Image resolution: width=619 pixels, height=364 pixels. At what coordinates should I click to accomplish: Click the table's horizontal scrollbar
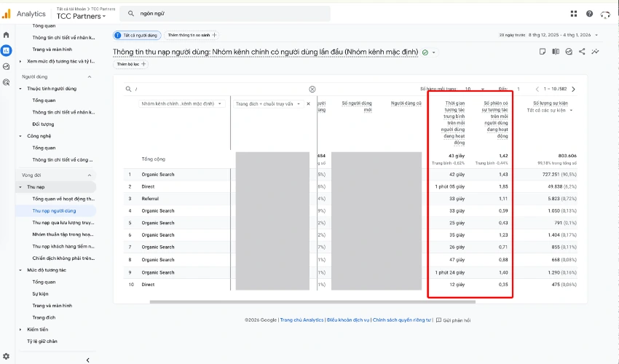tap(291, 301)
